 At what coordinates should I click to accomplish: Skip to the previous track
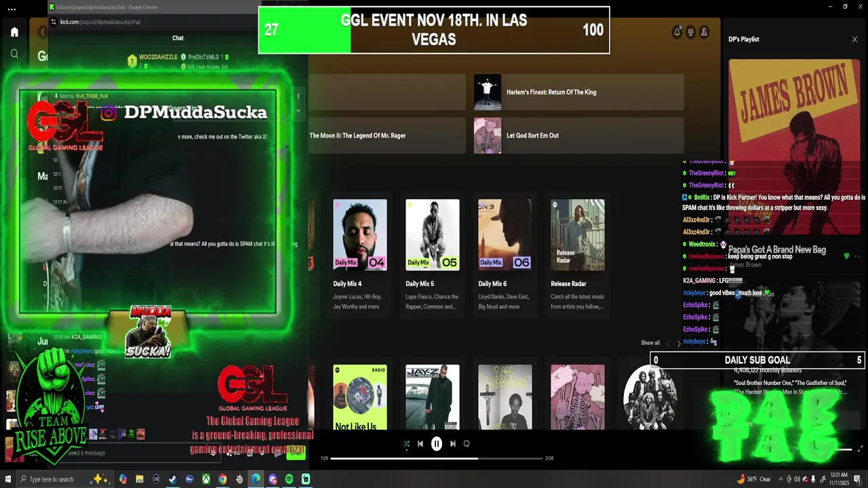[420, 444]
